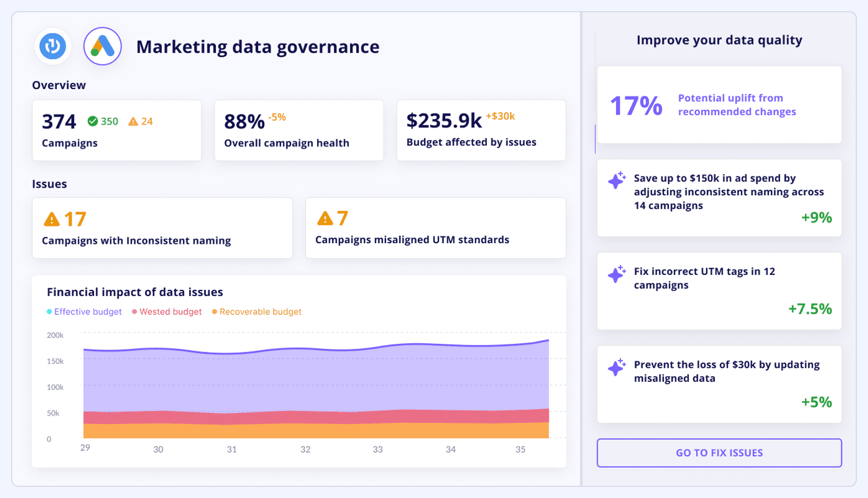Select the AI sparkle icon on the UTM tags recommendation
The width and height of the screenshot is (868, 498).
616,274
